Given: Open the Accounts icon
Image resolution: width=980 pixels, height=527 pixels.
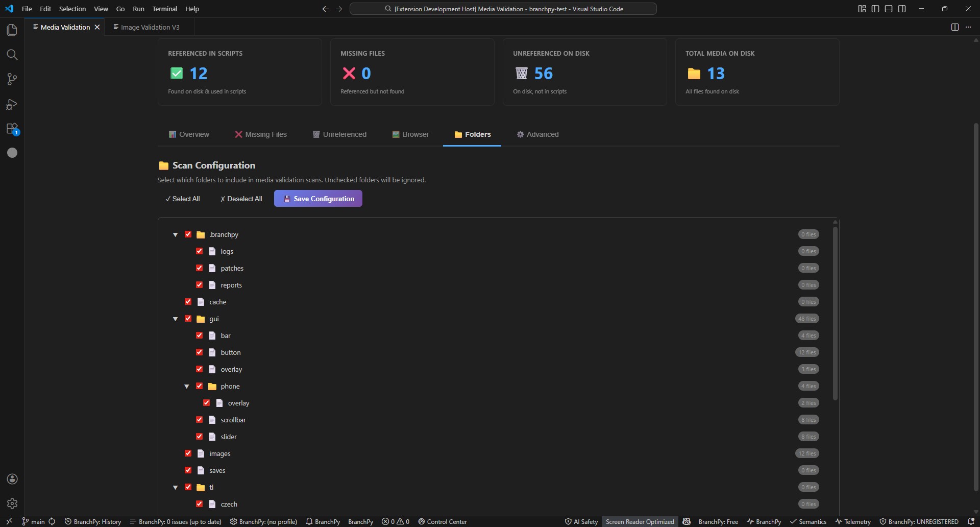Looking at the screenshot, I should 12,479.
